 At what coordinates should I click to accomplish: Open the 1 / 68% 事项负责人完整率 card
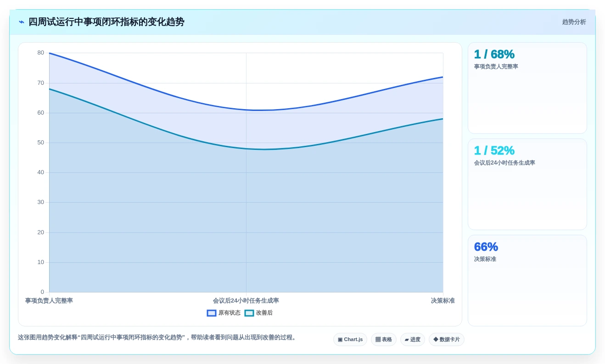(x=527, y=88)
